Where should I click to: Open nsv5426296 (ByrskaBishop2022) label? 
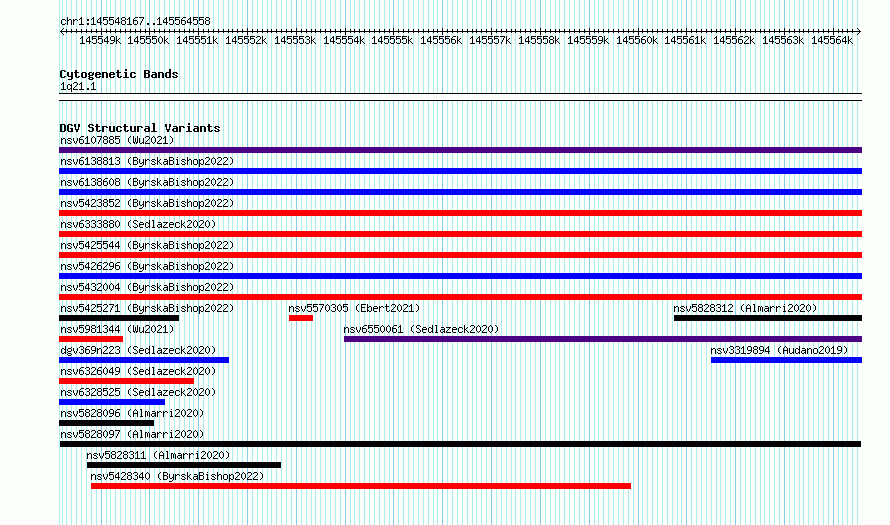pyautogui.click(x=147, y=266)
